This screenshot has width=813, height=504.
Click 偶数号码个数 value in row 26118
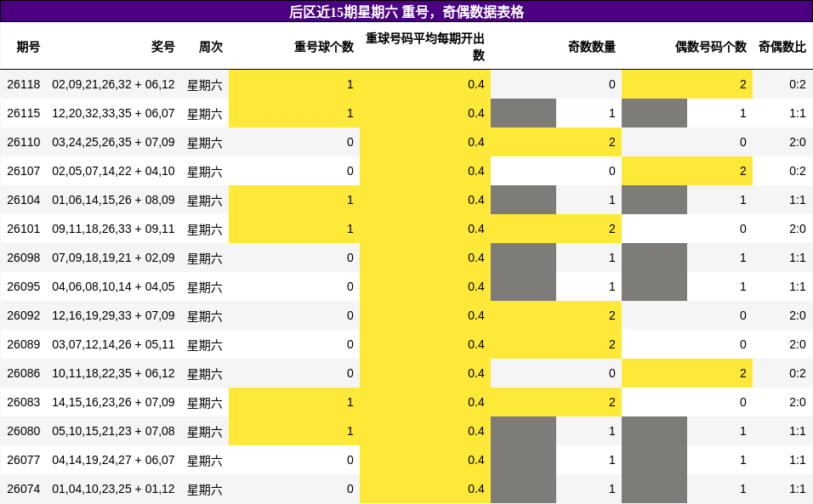743,84
